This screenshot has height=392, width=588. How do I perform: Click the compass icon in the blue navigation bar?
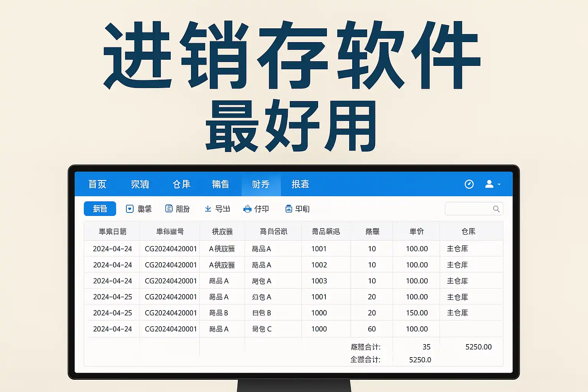click(x=469, y=185)
